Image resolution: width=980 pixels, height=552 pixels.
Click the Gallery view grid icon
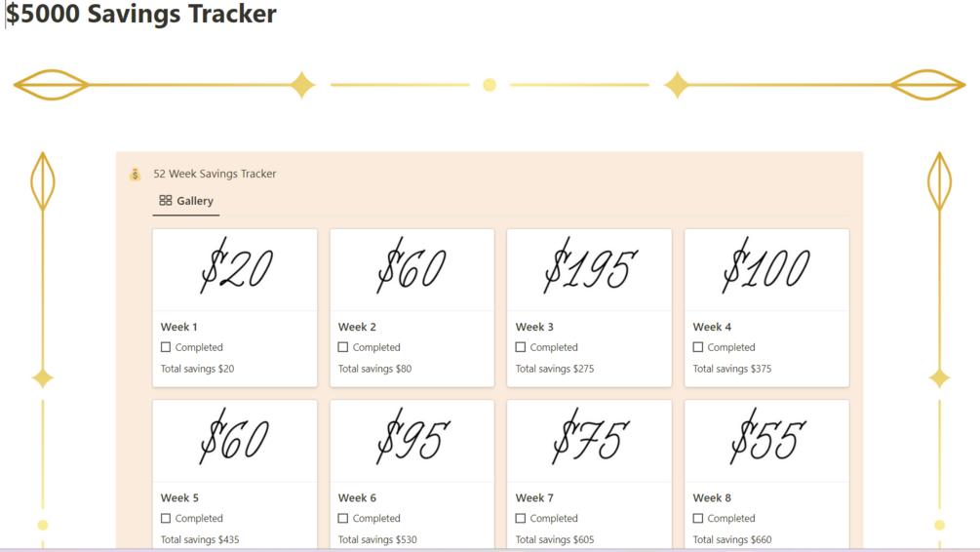click(x=166, y=201)
